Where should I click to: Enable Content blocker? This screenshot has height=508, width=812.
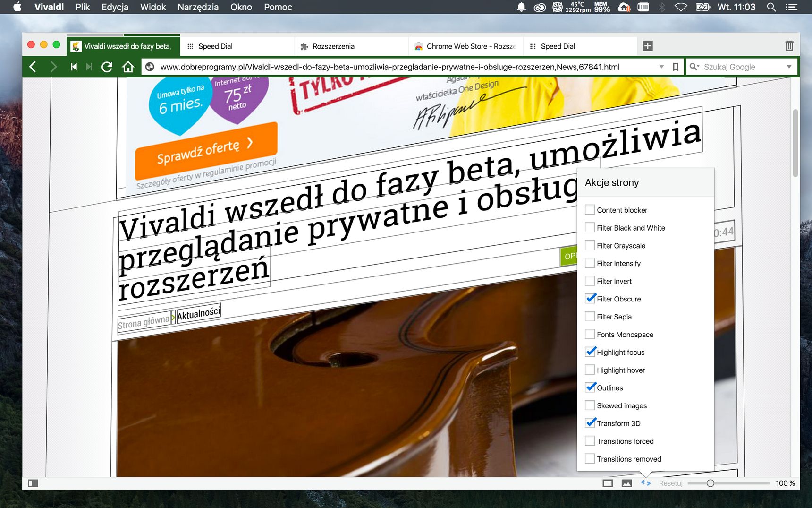590,209
